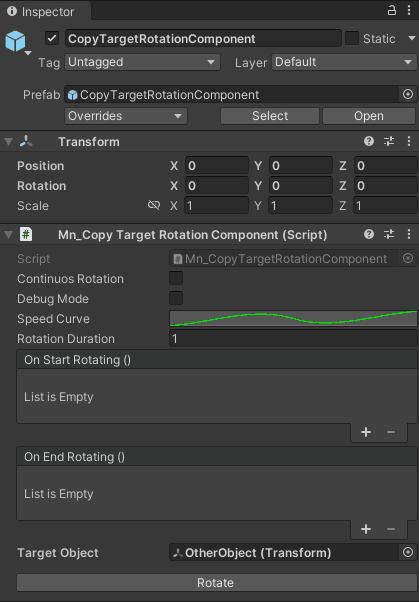Open Inspector panel kebab menu
Screen dimensions: 419x602
pyautogui.click(x=409, y=10)
